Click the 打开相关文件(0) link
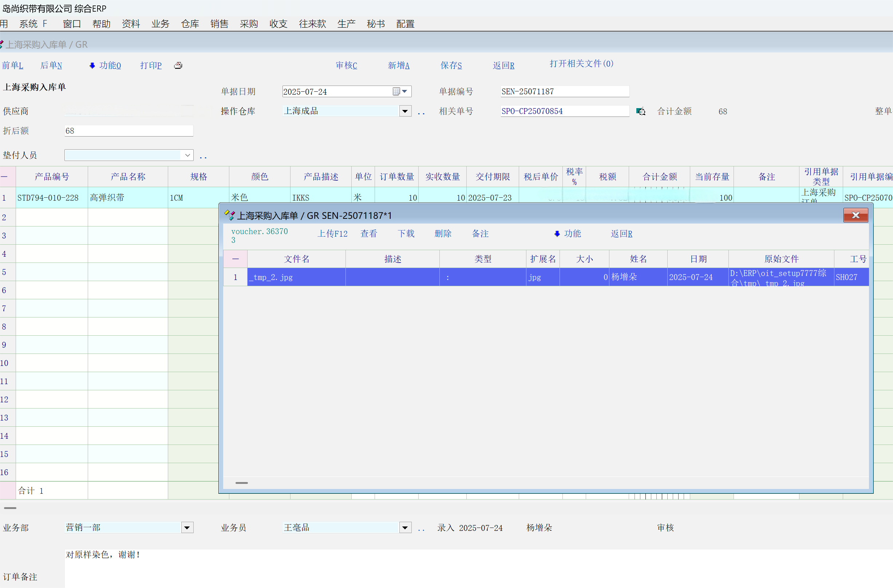893x588 pixels. [581, 64]
